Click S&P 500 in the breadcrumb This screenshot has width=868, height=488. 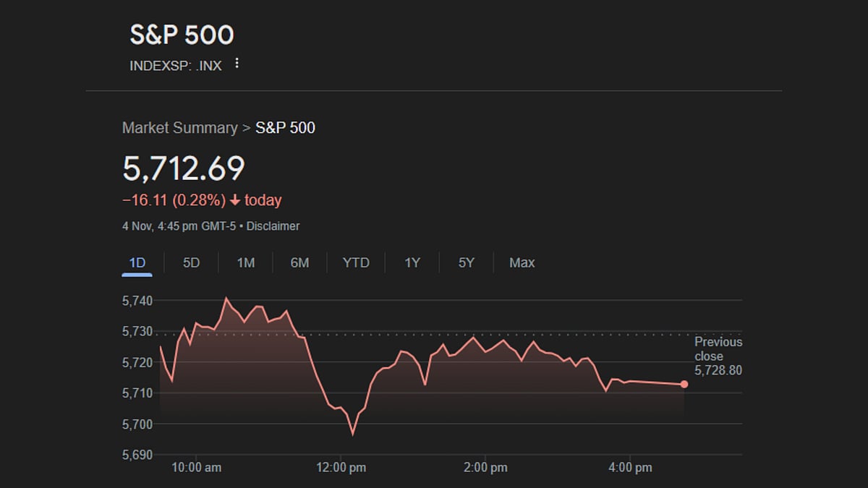286,128
